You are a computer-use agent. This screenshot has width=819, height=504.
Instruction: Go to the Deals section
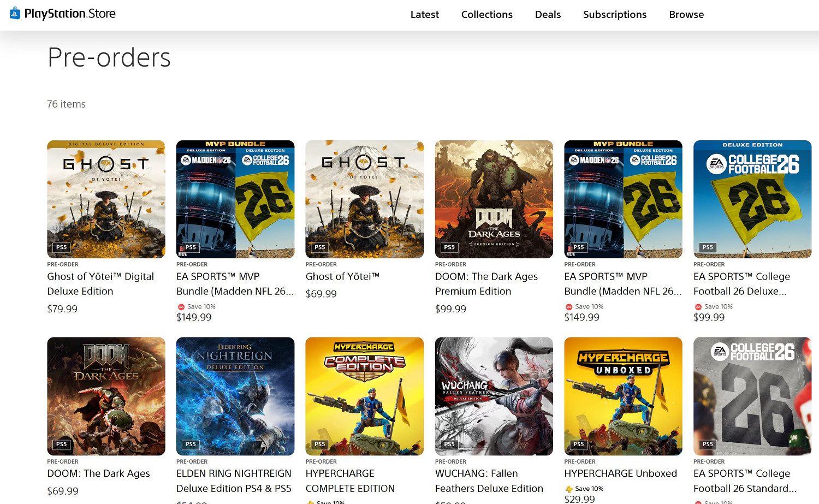point(548,15)
